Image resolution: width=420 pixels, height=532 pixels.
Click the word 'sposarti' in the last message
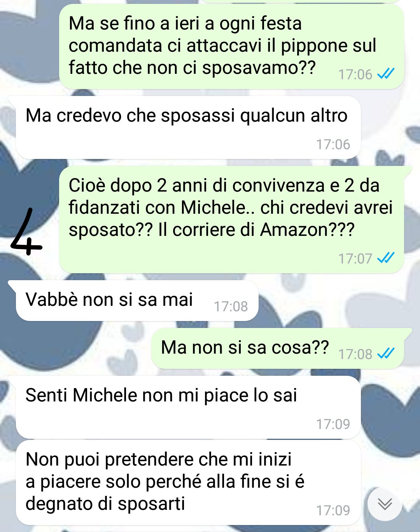151,504
